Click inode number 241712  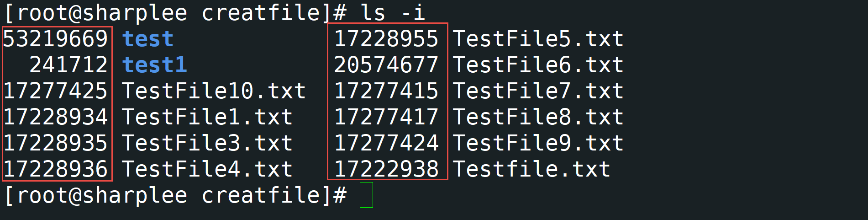[68, 65]
